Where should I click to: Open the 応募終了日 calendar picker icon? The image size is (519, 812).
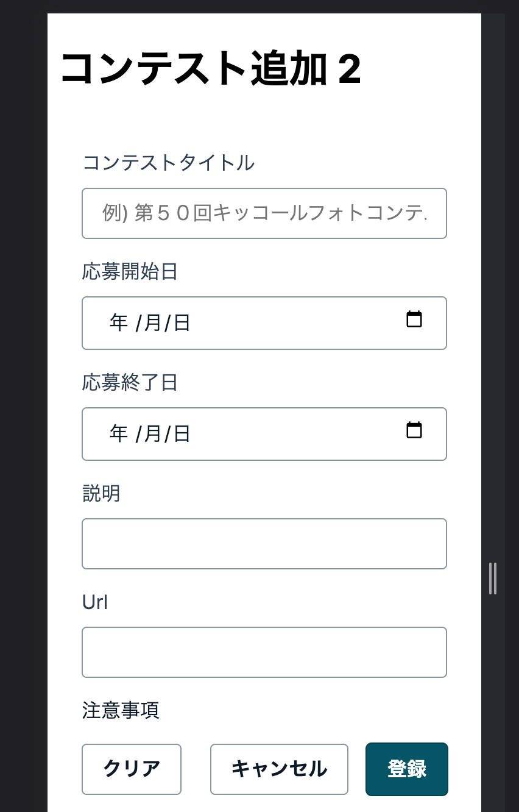tap(415, 430)
